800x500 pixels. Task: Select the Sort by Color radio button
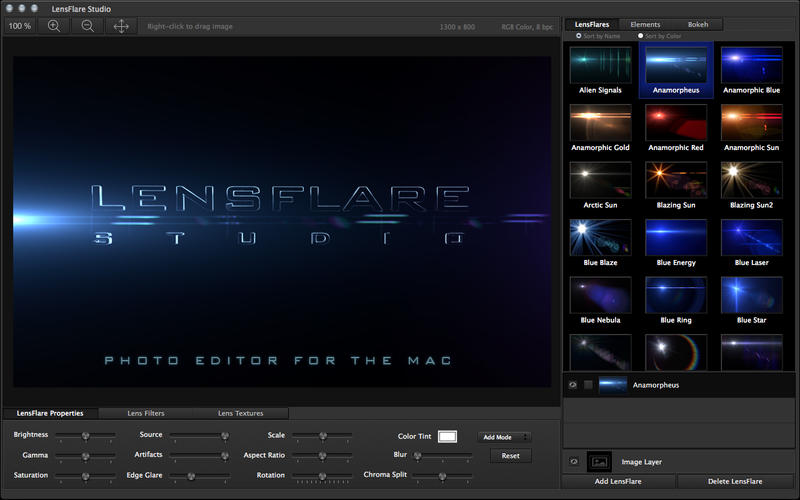641,36
